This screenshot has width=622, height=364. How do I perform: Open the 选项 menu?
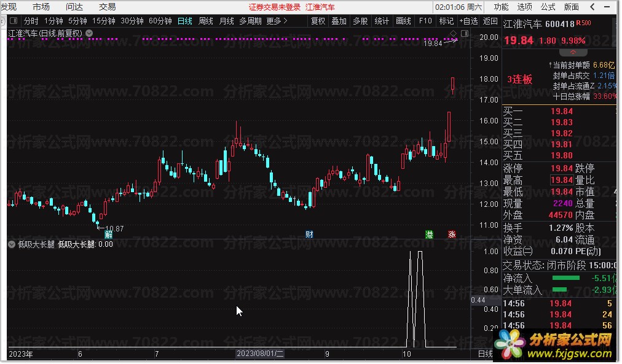coord(524,7)
